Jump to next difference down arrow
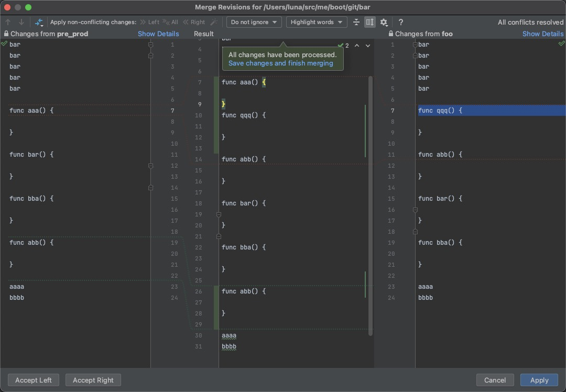566x392 pixels. [21, 22]
